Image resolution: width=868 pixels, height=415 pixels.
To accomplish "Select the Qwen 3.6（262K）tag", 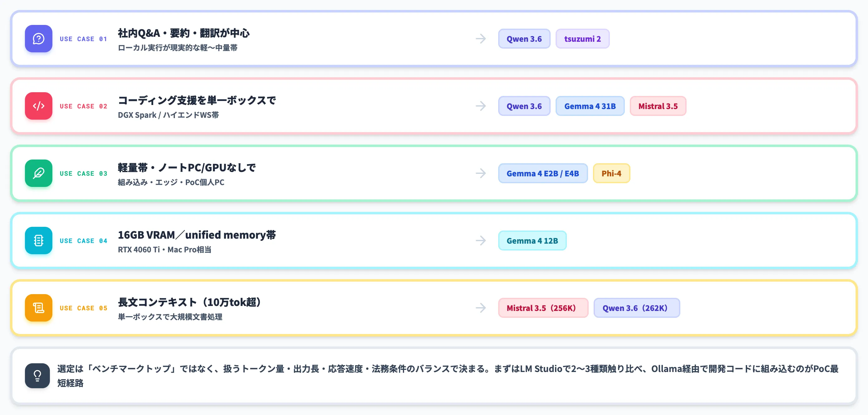I will click(x=637, y=308).
